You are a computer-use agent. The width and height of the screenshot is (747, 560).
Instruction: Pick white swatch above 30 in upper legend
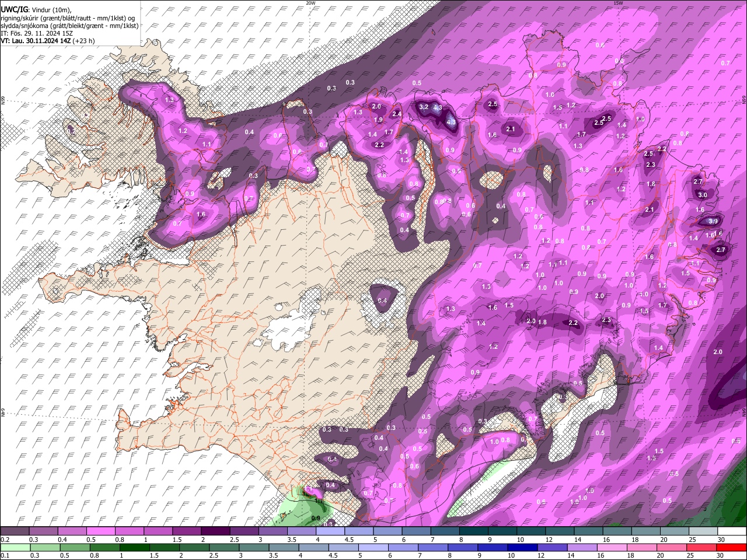pyautogui.click(x=732, y=531)
